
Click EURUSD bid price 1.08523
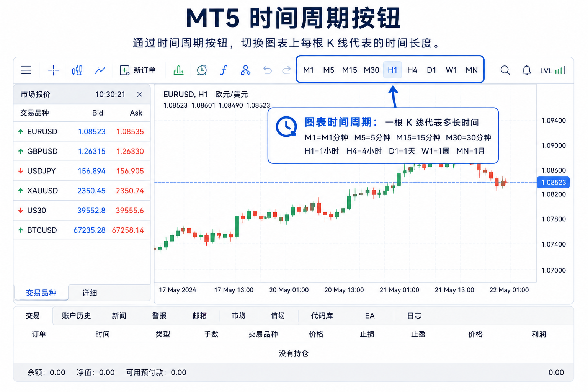coord(91,132)
